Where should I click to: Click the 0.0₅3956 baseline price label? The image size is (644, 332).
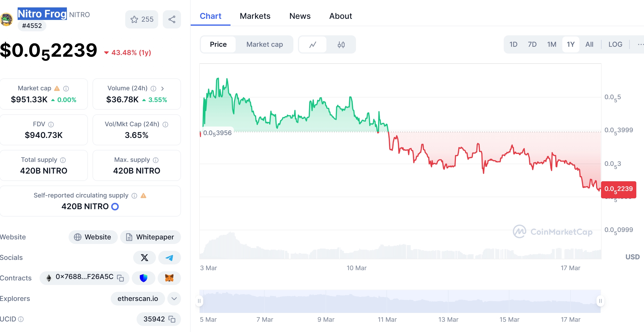tap(217, 133)
